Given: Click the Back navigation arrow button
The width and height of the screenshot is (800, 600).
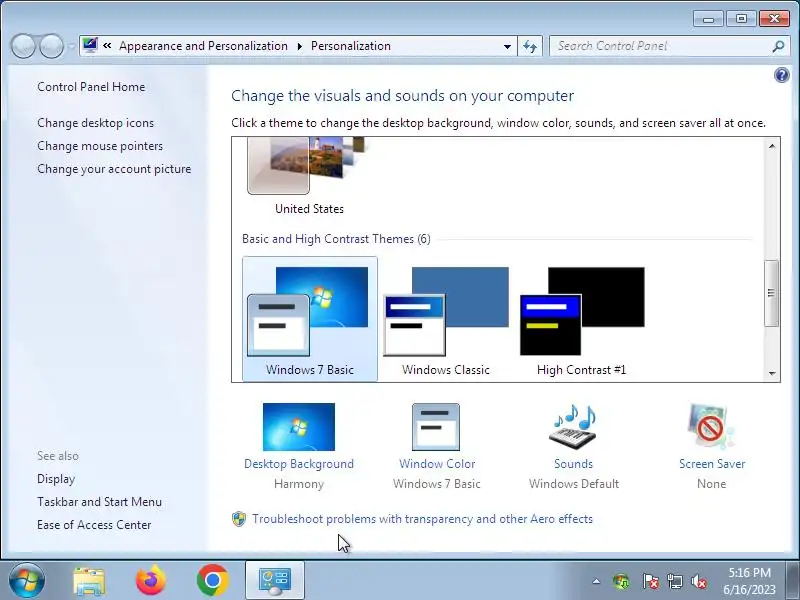Looking at the screenshot, I should [23, 46].
